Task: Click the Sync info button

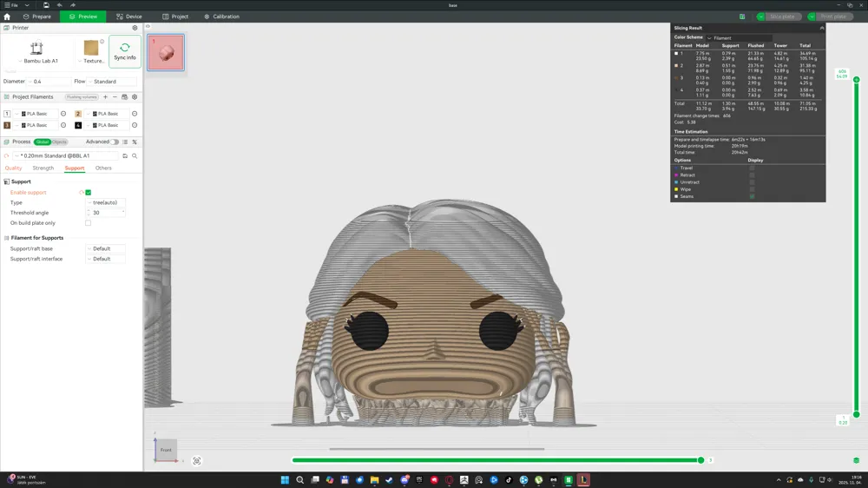Action: coord(124,51)
